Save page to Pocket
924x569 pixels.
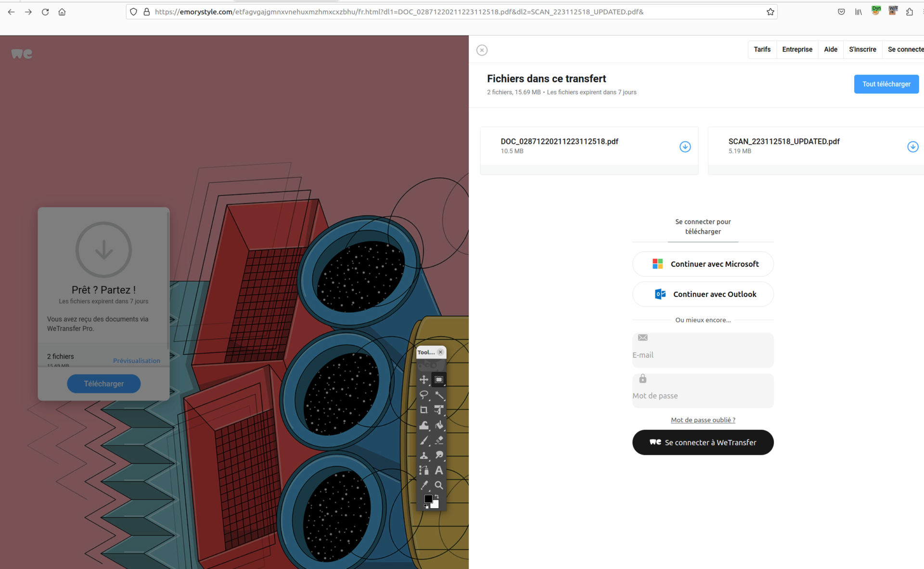point(841,12)
